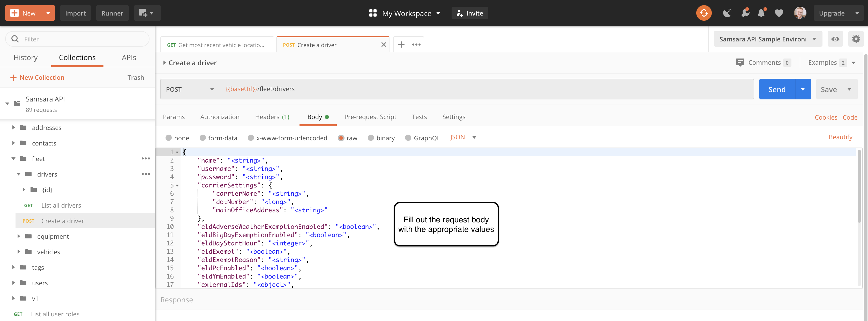Select the none body type radio

click(x=168, y=138)
